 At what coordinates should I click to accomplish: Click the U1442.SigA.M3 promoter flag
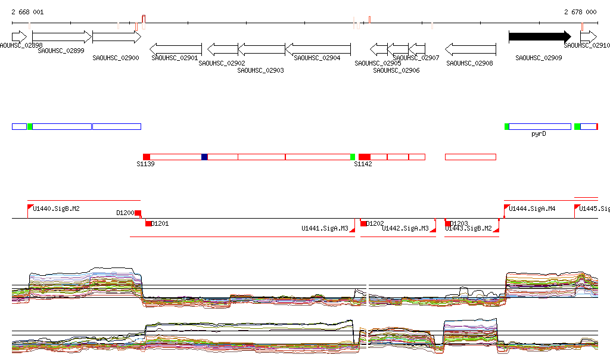tap(433, 230)
